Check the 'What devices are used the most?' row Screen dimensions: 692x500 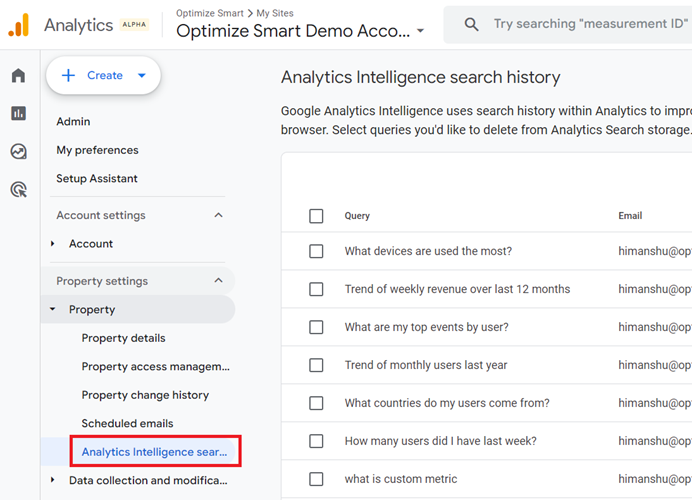pos(316,251)
